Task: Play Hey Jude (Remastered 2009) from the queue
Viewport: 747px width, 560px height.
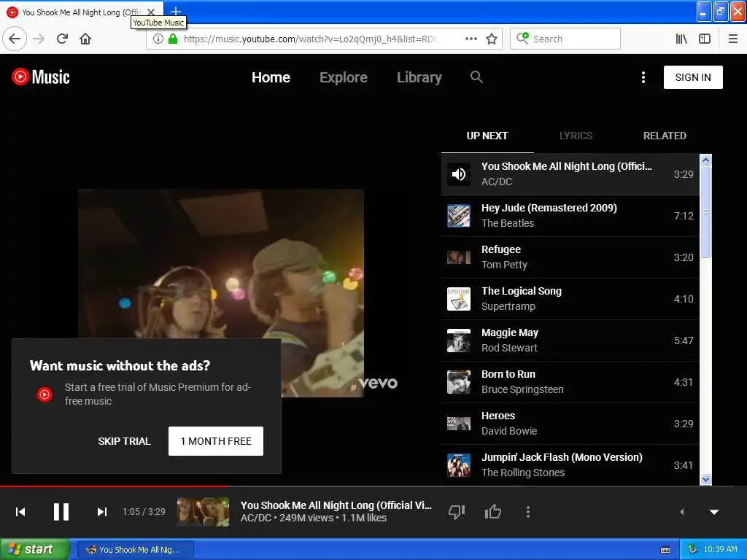Action: click(x=570, y=216)
